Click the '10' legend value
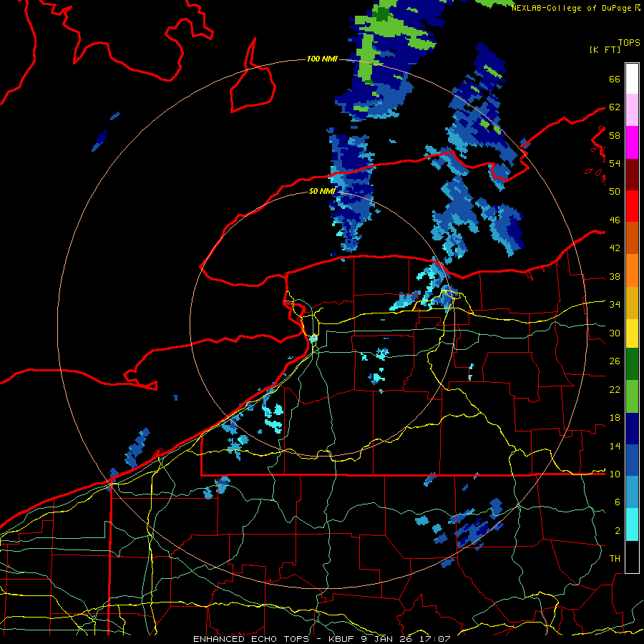Image resolution: width=644 pixels, height=644 pixels. pos(615,474)
